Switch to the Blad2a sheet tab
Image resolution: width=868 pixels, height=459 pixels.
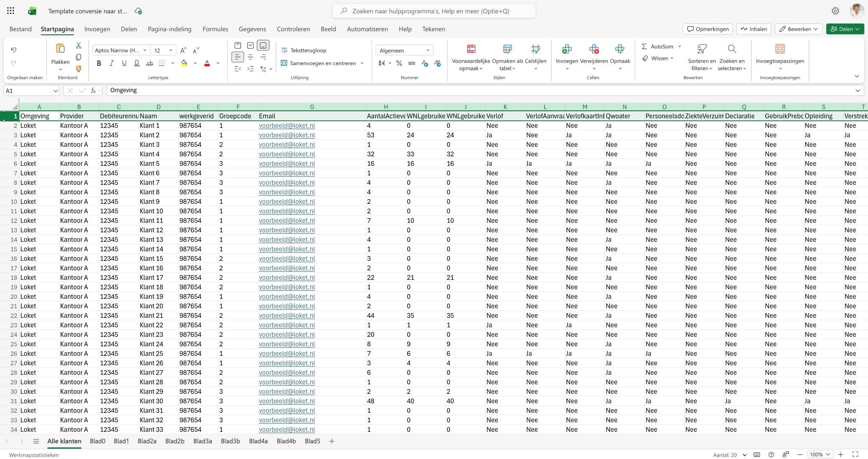147,441
